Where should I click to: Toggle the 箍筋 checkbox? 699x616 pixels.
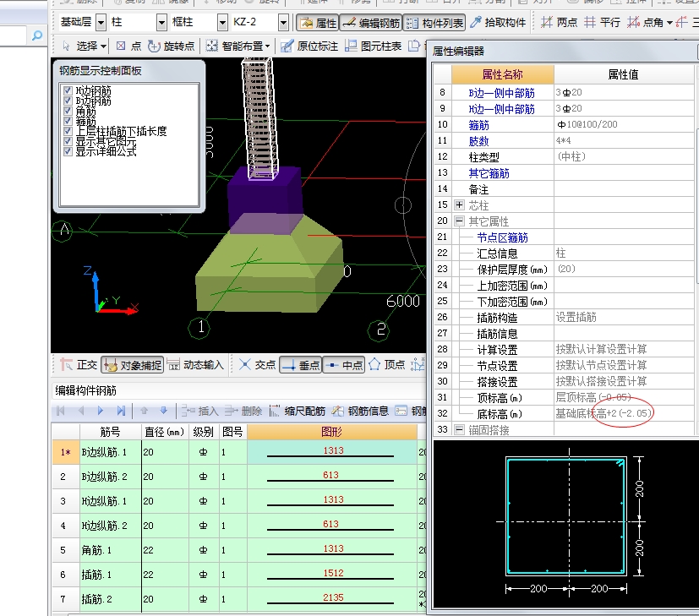68,121
